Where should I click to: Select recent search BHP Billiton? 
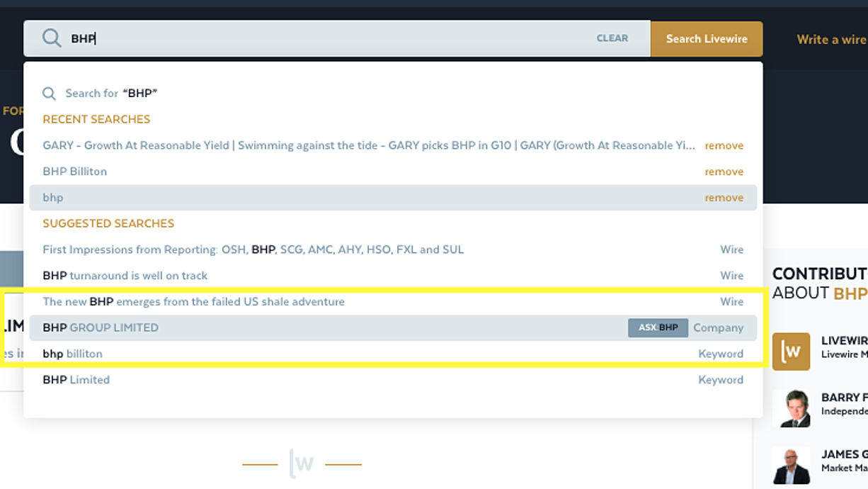click(x=74, y=172)
